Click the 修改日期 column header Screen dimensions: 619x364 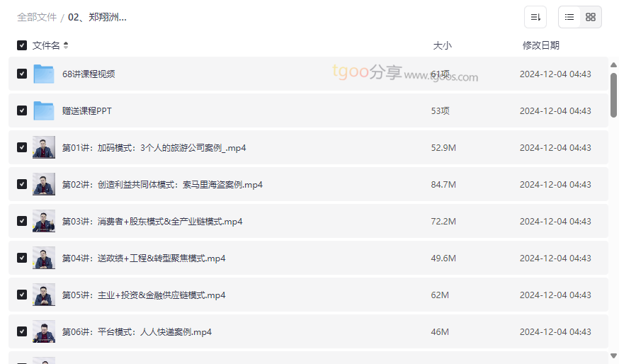pyautogui.click(x=541, y=45)
